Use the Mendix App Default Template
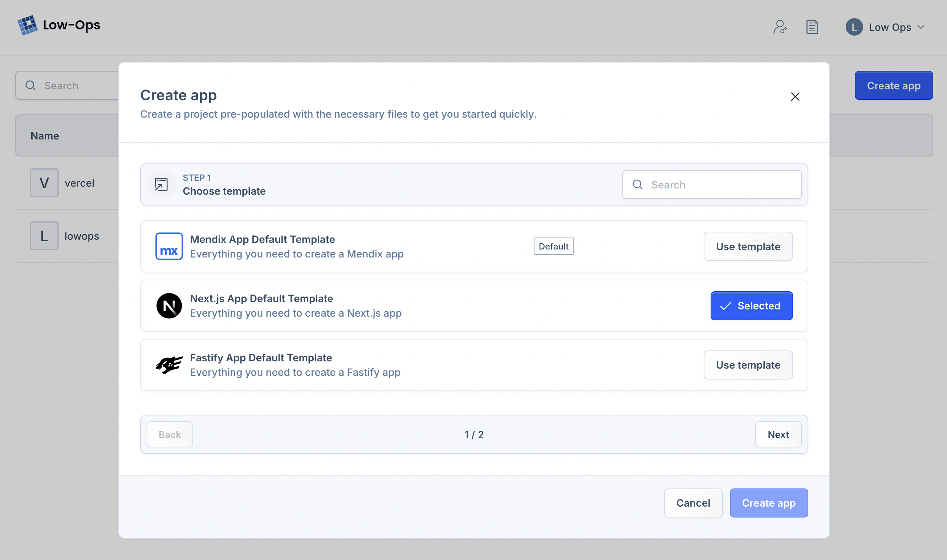Screen dimensions: 947x560 (x=748, y=247)
